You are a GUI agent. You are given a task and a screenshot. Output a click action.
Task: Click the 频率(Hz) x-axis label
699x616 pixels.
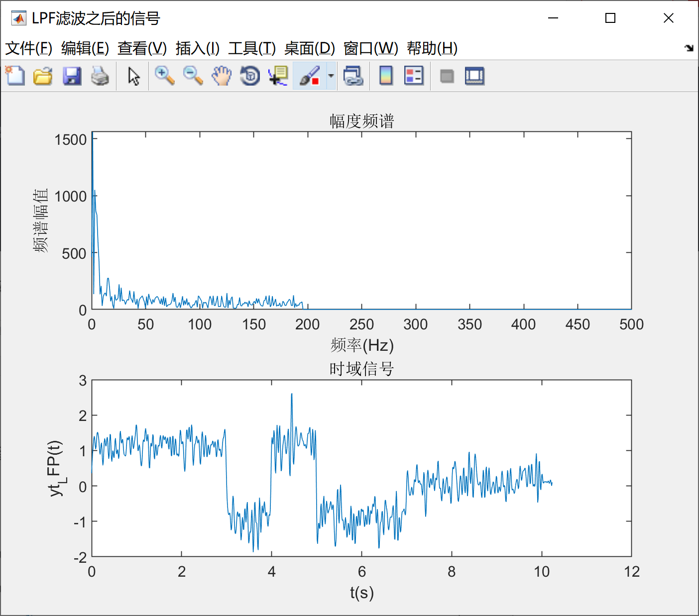pyautogui.click(x=362, y=345)
